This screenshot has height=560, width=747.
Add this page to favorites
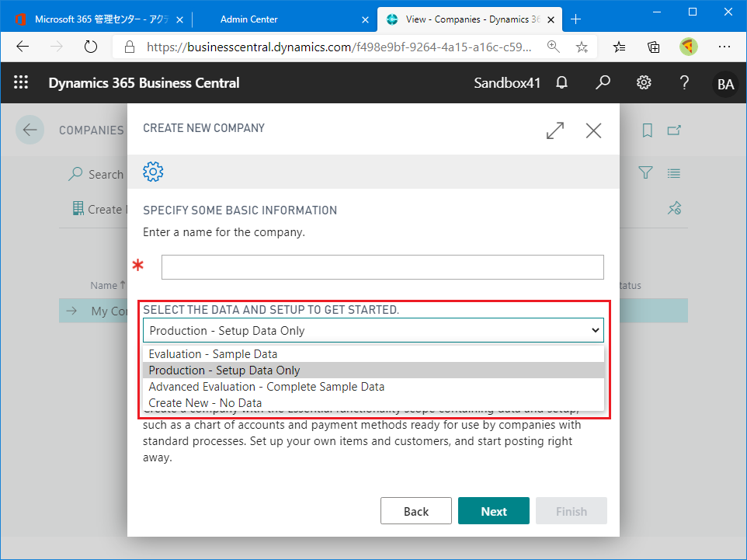click(x=582, y=47)
